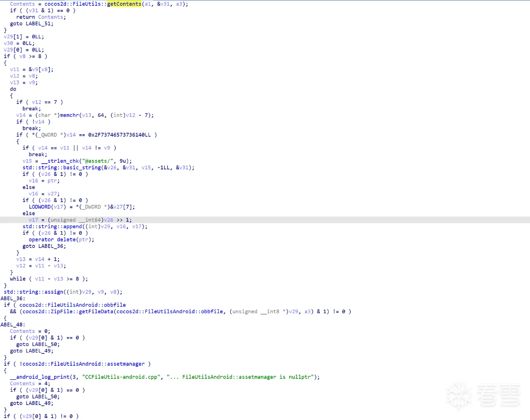The image size is (530, 420).
Task: Click the 'if ( (v31 & 1) == 0 )' condition
Action: pyautogui.click(x=43, y=11)
